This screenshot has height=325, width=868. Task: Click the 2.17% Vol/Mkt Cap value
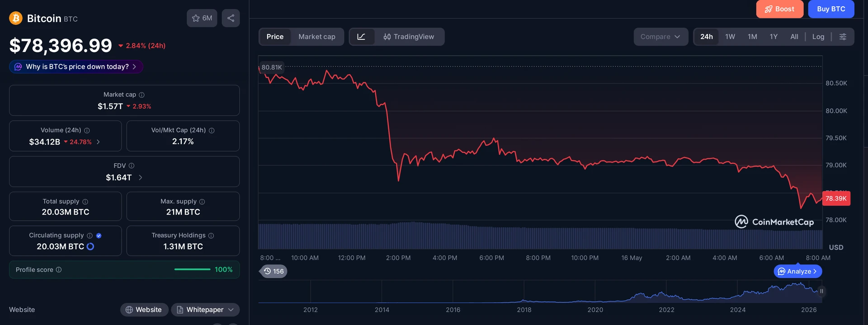183,142
